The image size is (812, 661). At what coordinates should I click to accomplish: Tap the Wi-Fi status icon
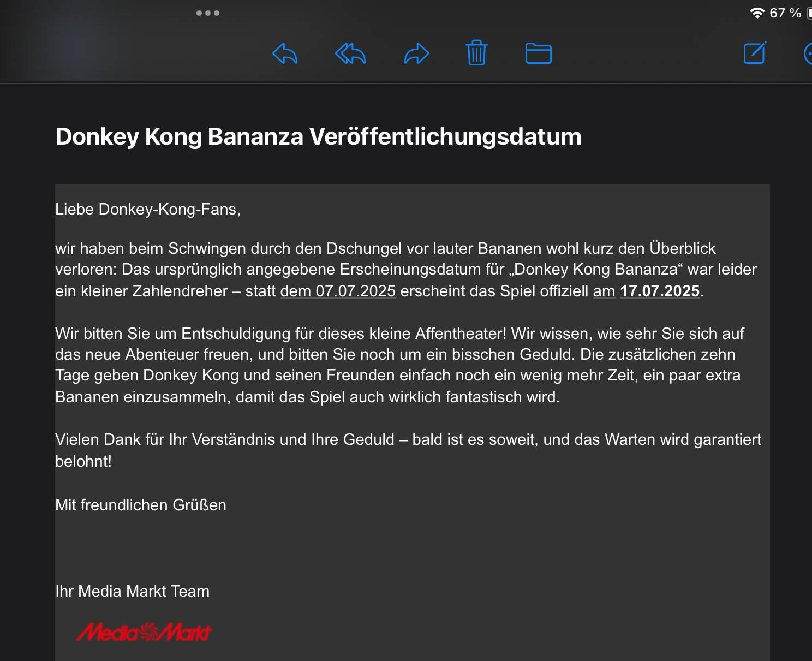[757, 13]
